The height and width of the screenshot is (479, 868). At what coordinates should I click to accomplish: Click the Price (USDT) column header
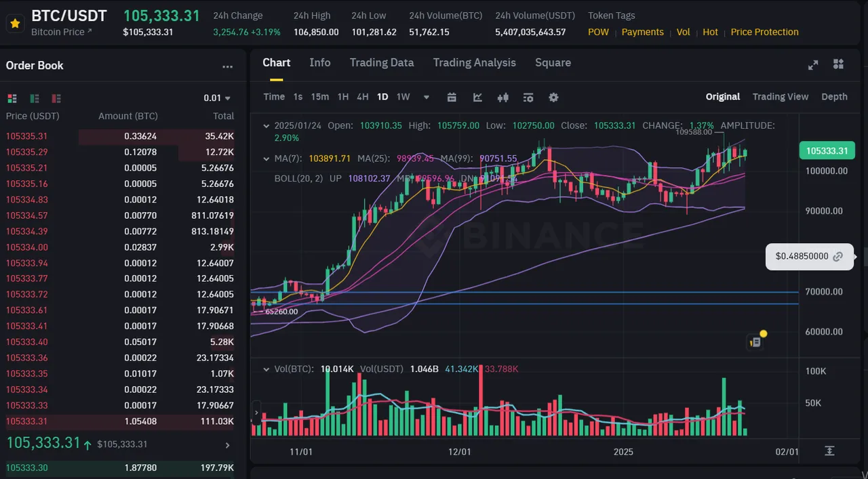coord(33,116)
